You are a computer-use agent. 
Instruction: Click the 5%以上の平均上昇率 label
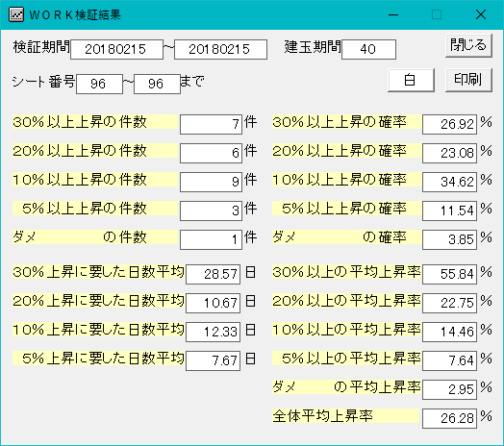point(347,359)
